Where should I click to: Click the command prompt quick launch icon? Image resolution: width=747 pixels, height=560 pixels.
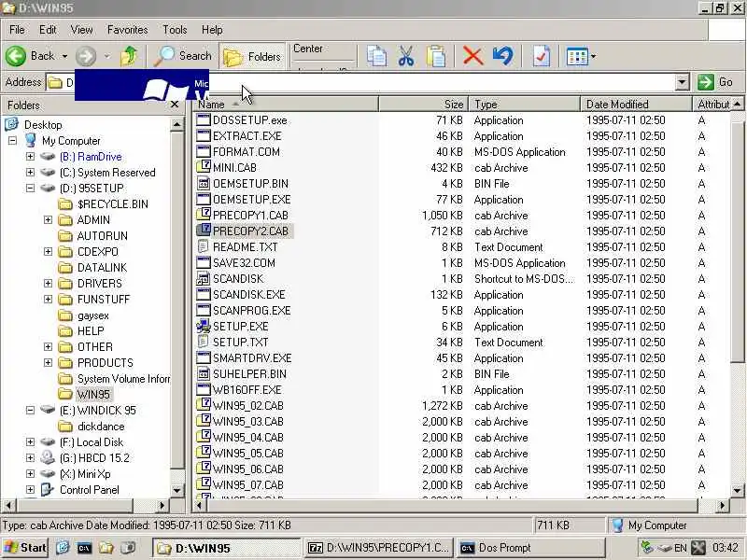pos(84,548)
